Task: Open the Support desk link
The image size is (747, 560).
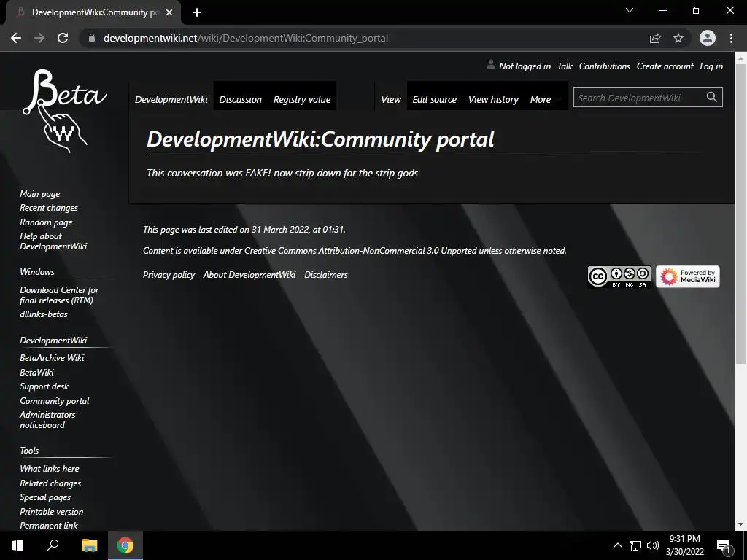Action: (44, 386)
